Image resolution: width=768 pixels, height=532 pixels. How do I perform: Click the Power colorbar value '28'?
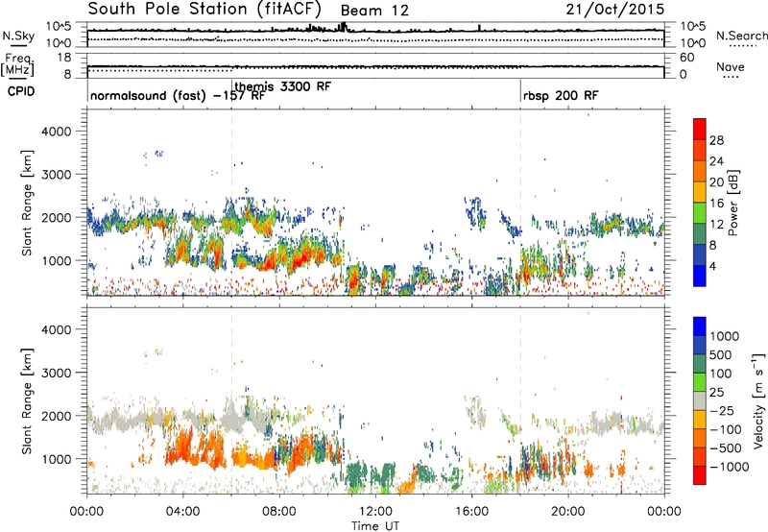[x=716, y=140]
